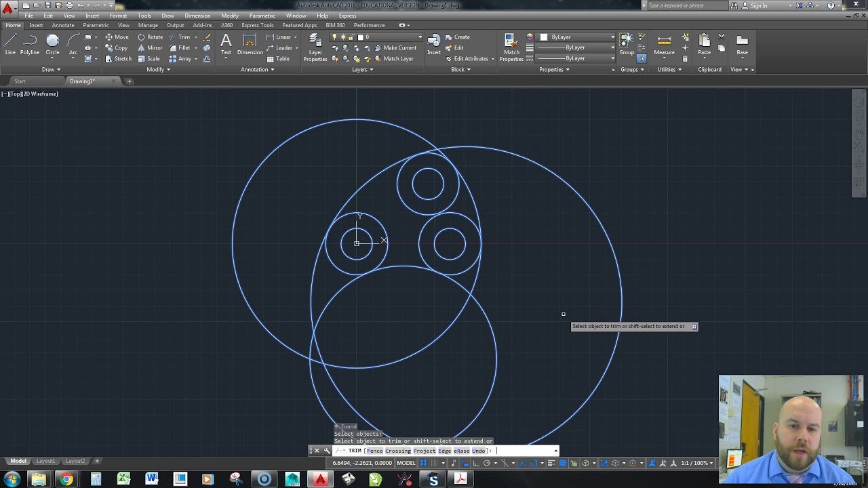Toggle transparency in status bar
The height and width of the screenshot is (488, 868).
[x=562, y=463]
